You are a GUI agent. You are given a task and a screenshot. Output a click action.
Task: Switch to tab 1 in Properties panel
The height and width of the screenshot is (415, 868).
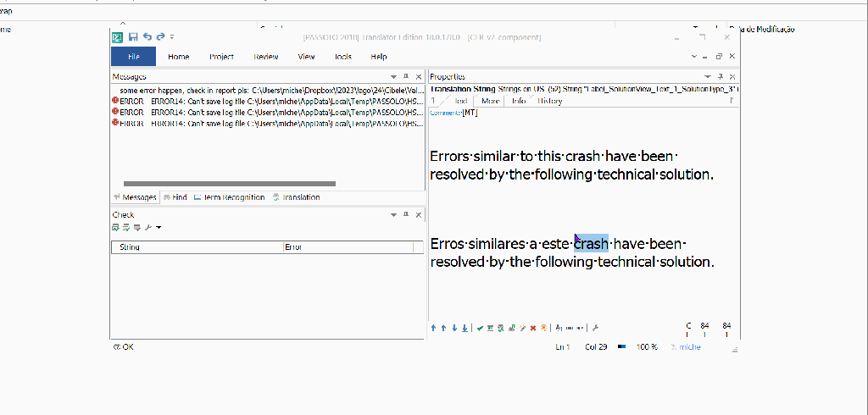pos(433,101)
